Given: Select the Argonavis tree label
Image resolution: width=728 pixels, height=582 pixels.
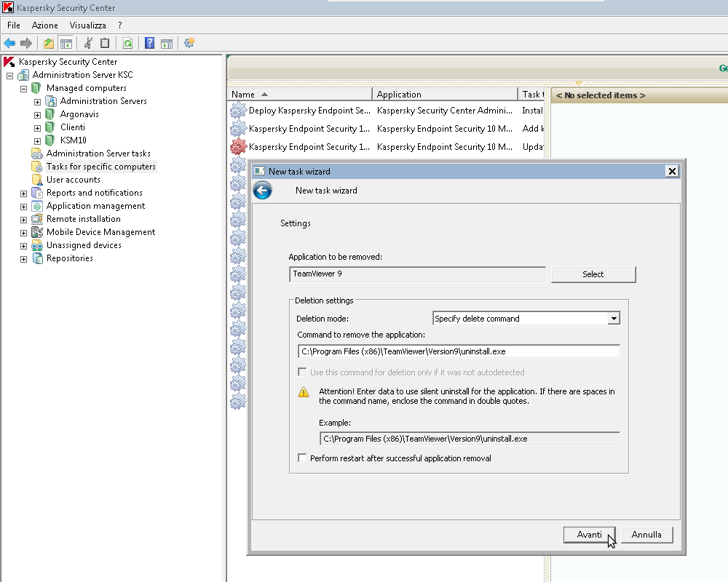Looking at the screenshot, I should [x=79, y=113].
